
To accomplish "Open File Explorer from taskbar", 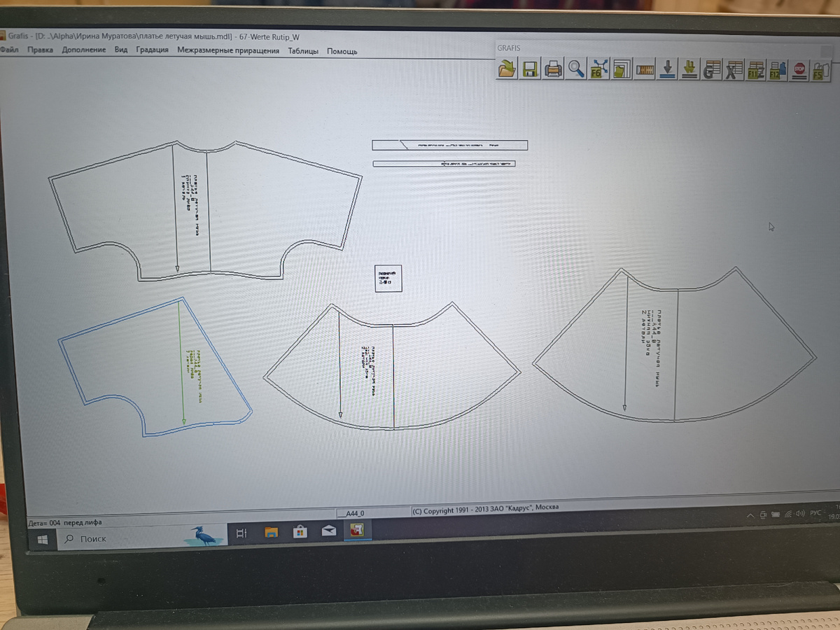I will point(272,532).
